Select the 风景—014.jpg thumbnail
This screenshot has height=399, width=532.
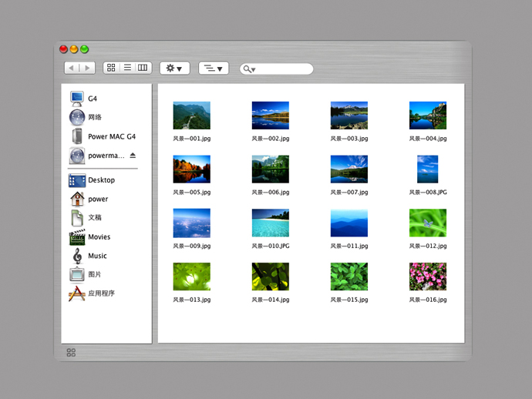271,277
